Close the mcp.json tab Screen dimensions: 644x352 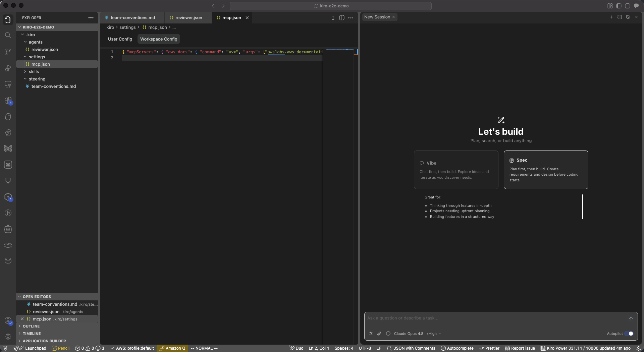[x=247, y=18]
